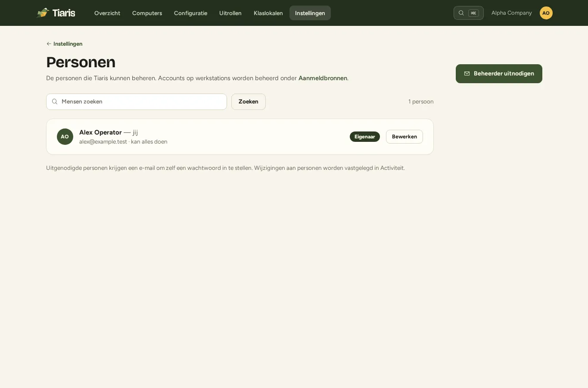Click the Alex Operator name

click(x=100, y=132)
